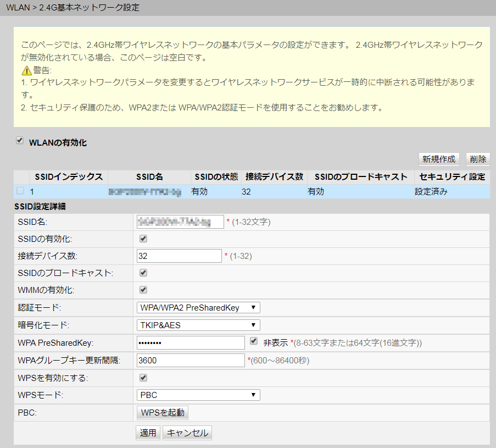Click the yellow warning triangle icon
Screen dimensions: 496x448
[26, 70]
